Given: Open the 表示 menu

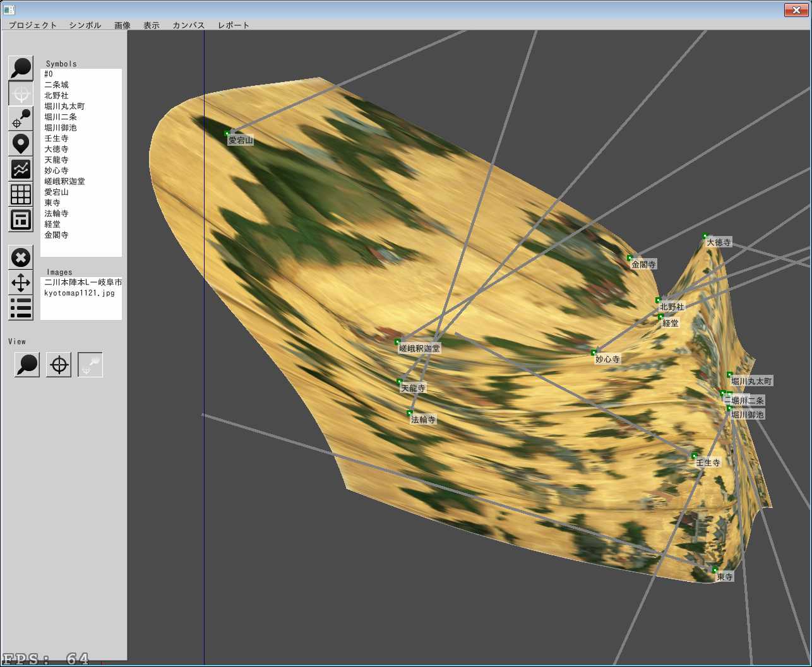Looking at the screenshot, I should [x=152, y=25].
